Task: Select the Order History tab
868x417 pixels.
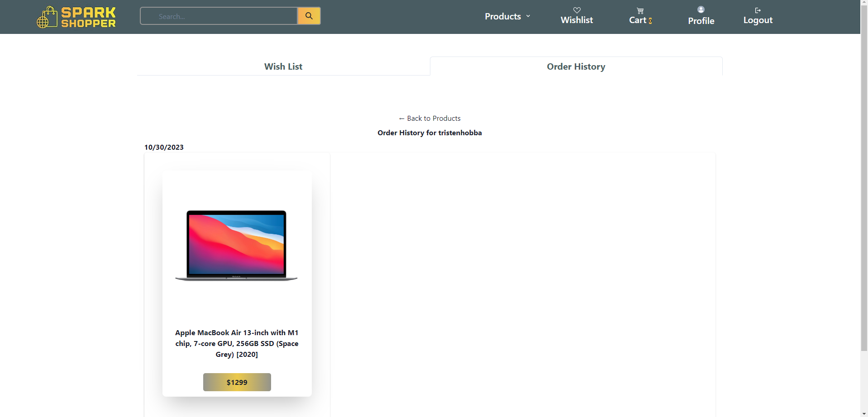Action: coord(575,66)
